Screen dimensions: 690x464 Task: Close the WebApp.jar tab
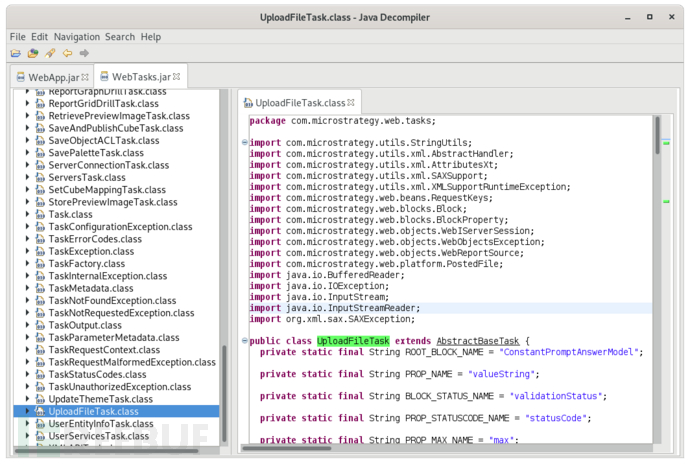tap(85, 77)
